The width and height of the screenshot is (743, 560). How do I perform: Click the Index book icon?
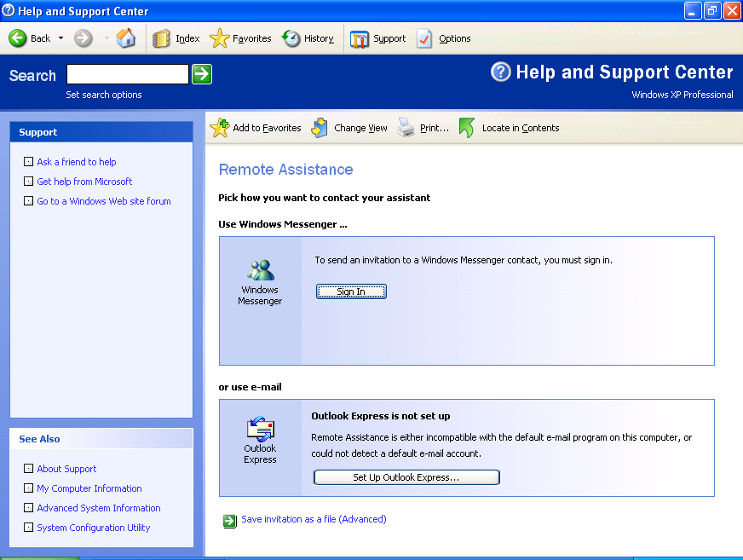click(161, 38)
